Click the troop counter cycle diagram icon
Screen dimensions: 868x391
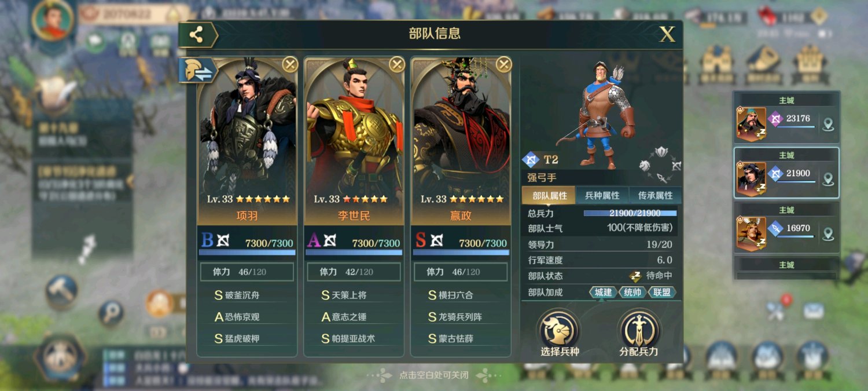coord(660,164)
